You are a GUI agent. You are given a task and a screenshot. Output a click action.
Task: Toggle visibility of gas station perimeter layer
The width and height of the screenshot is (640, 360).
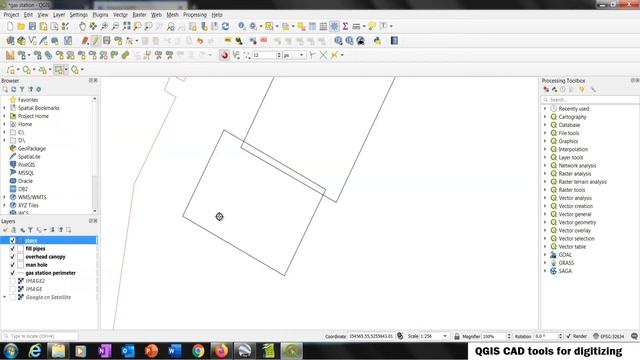coord(12,273)
